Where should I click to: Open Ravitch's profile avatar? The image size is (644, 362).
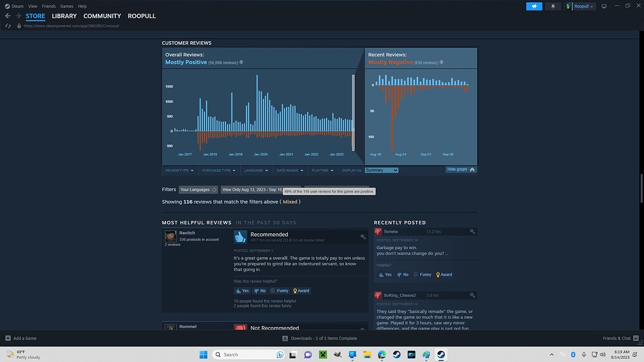pos(171,236)
